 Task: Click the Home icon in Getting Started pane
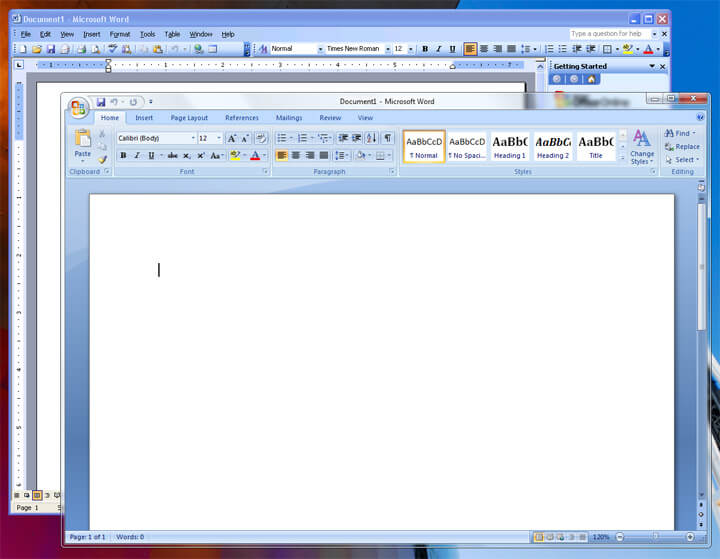coord(592,79)
